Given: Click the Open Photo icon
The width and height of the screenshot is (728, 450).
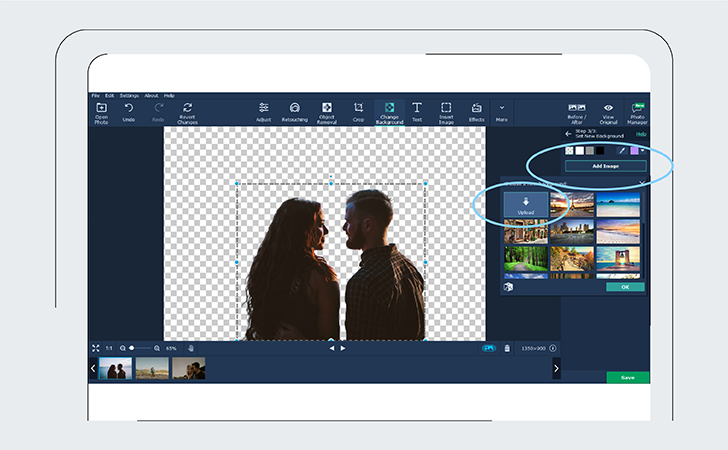Looking at the screenshot, I should (x=101, y=108).
